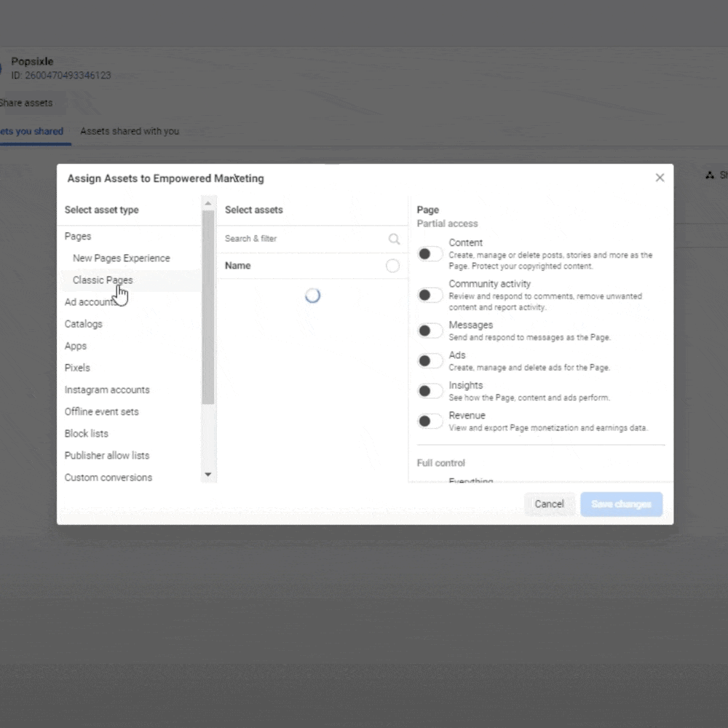Switch on Insights access
Image resolution: width=728 pixels, height=728 pixels.
click(430, 391)
